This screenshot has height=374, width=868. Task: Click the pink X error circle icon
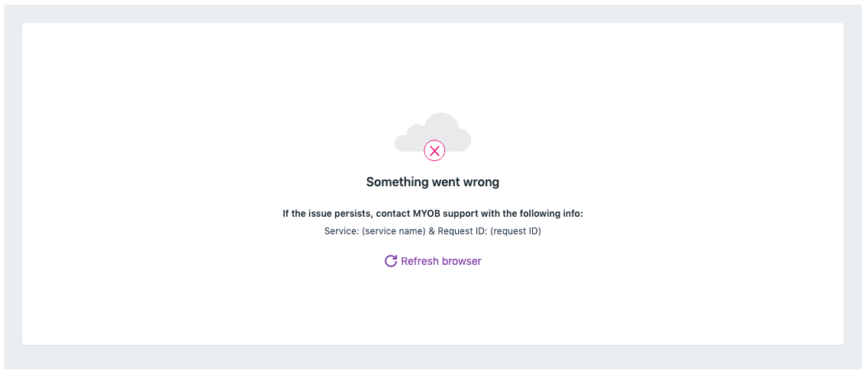tap(434, 150)
